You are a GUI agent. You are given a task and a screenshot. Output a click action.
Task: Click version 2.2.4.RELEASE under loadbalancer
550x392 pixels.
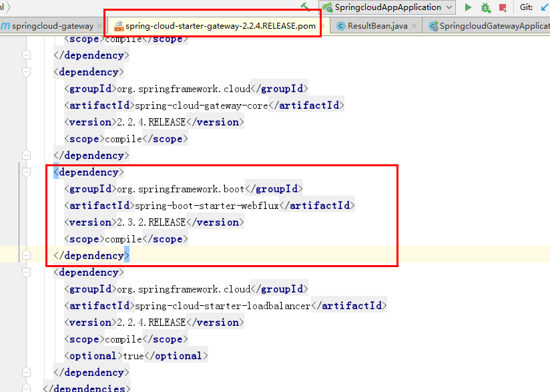151,323
